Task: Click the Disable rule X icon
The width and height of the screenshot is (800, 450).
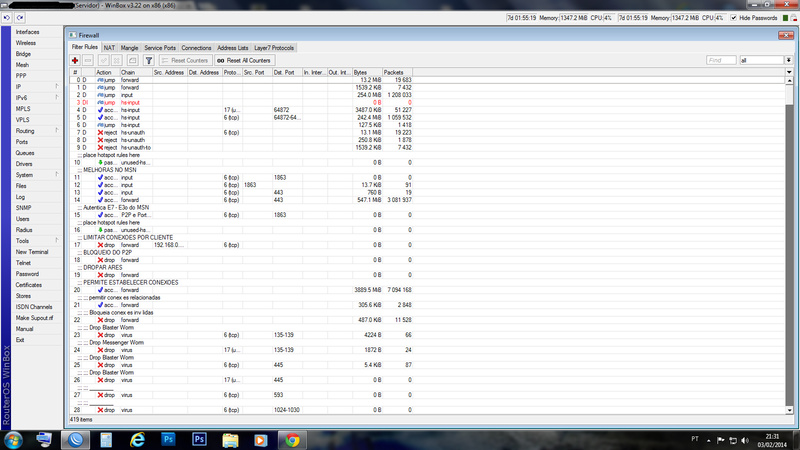Action: click(117, 60)
